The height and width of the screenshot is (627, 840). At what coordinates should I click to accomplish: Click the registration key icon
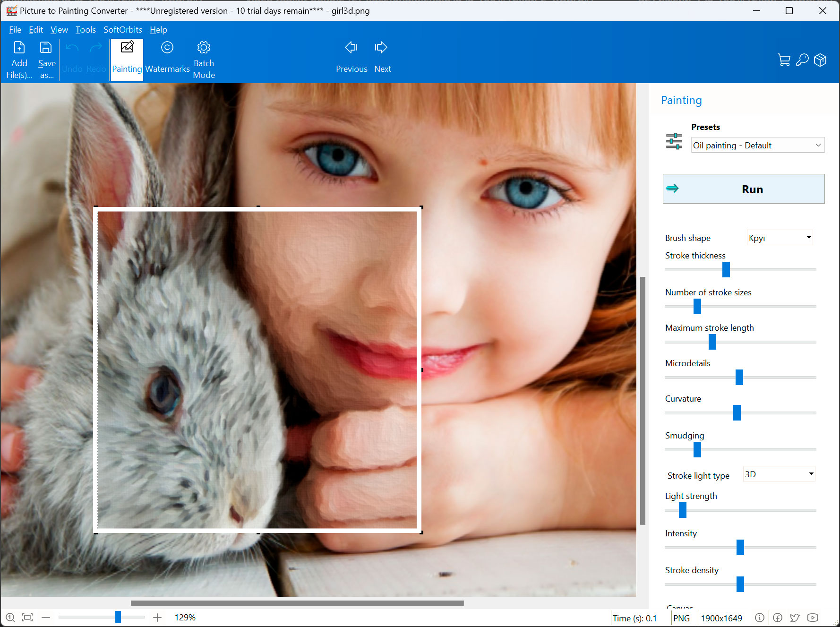(802, 60)
